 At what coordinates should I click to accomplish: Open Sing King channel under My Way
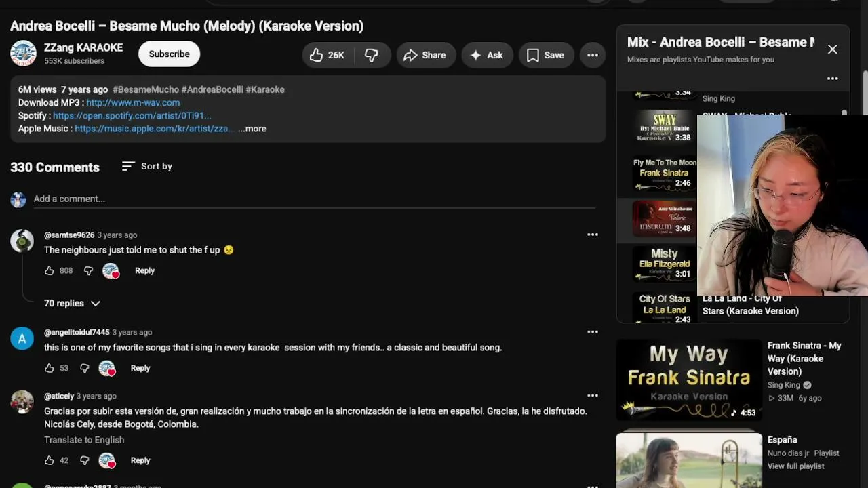[x=784, y=385]
